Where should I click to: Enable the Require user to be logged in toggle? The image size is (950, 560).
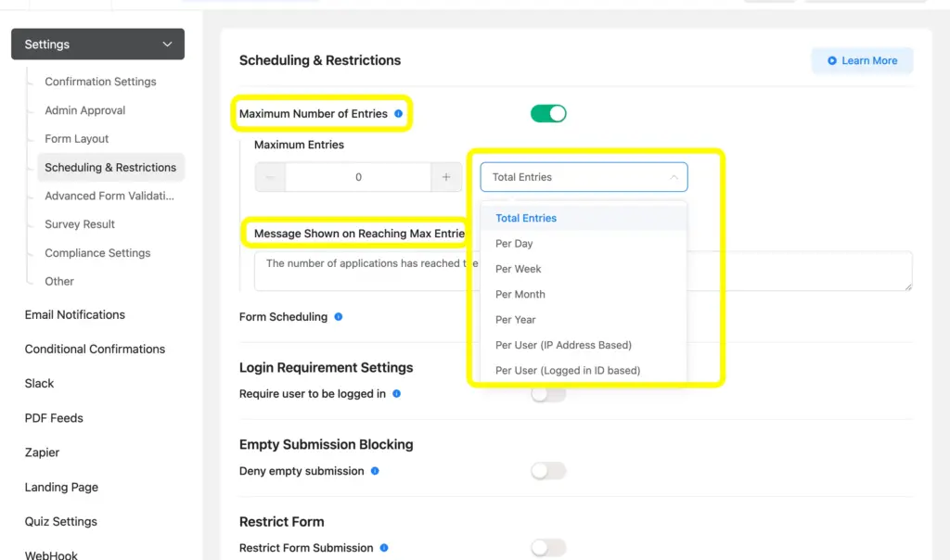(547, 393)
